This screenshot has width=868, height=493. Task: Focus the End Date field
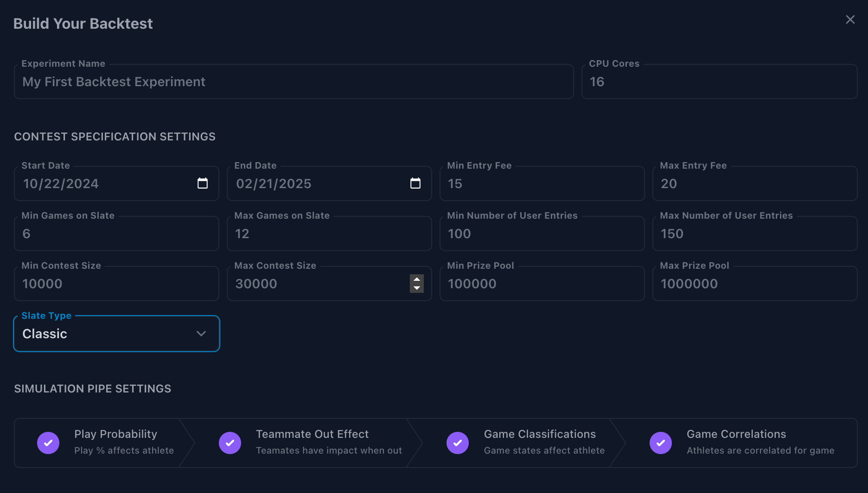coord(329,183)
